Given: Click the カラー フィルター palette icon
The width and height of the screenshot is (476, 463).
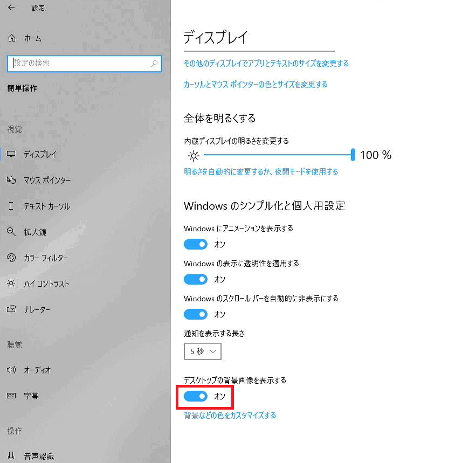Looking at the screenshot, I should [11, 258].
